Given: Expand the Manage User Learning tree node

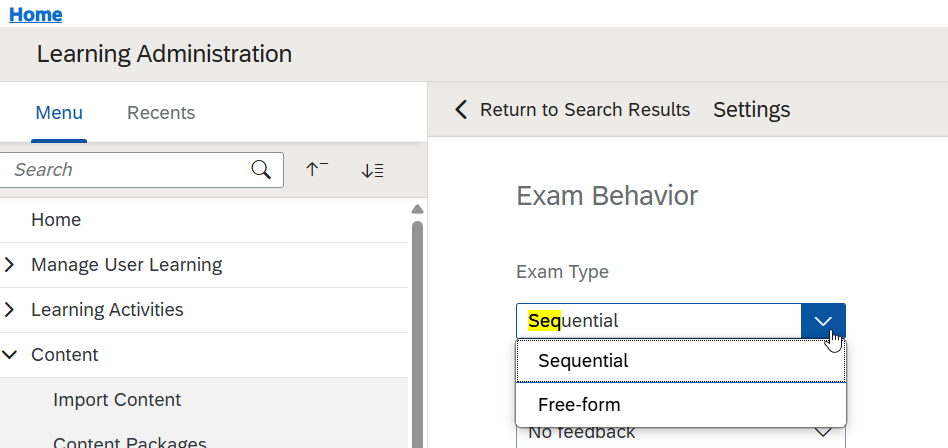Looking at the screenshot, I should pos(10,265).
